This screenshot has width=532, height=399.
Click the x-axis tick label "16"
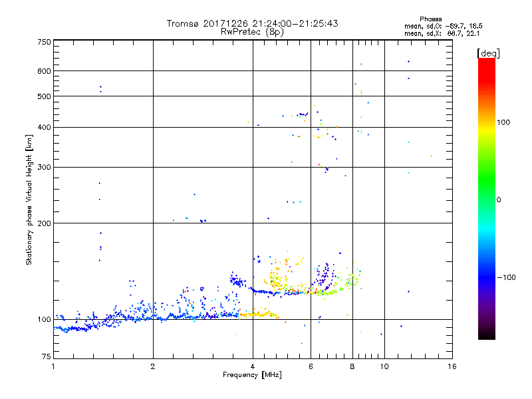click(x=452, y=366)
